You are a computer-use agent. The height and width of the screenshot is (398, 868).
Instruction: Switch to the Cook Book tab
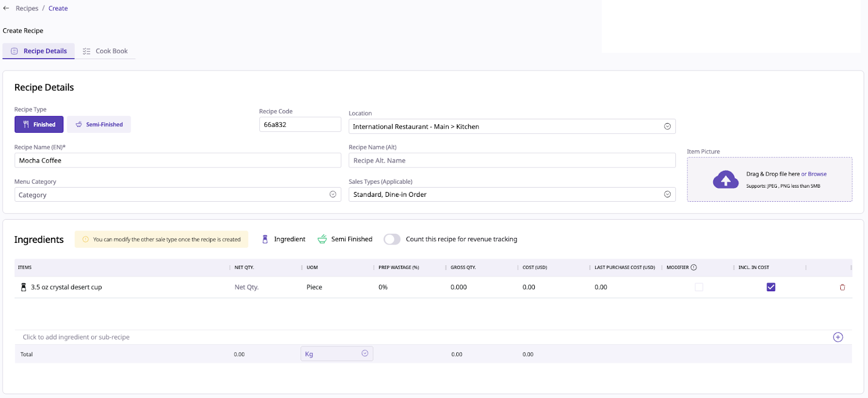[x=105, y=51]
